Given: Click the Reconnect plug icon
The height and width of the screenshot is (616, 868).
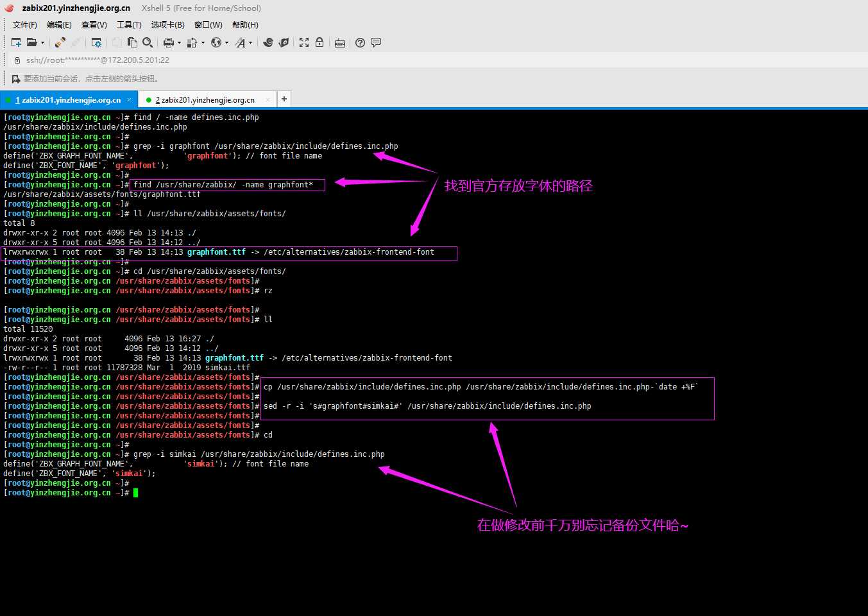Looking at the screenshot, I should 60,42.
